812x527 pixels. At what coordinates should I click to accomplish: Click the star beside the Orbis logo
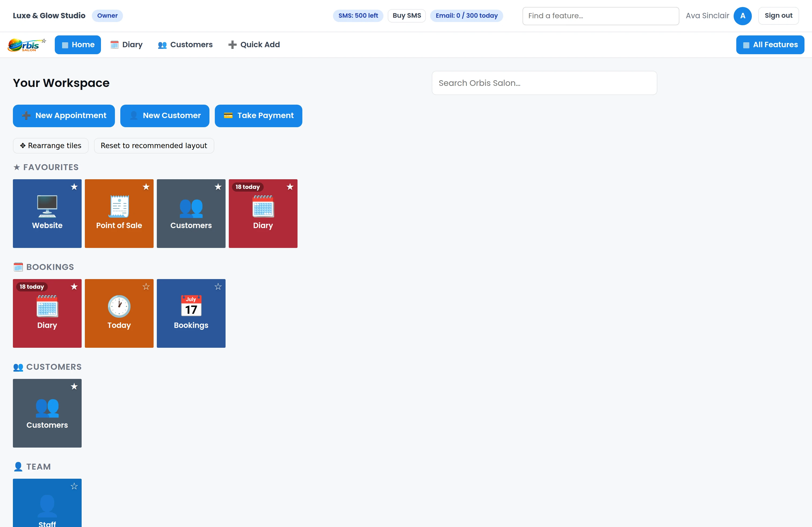(44, 41)
